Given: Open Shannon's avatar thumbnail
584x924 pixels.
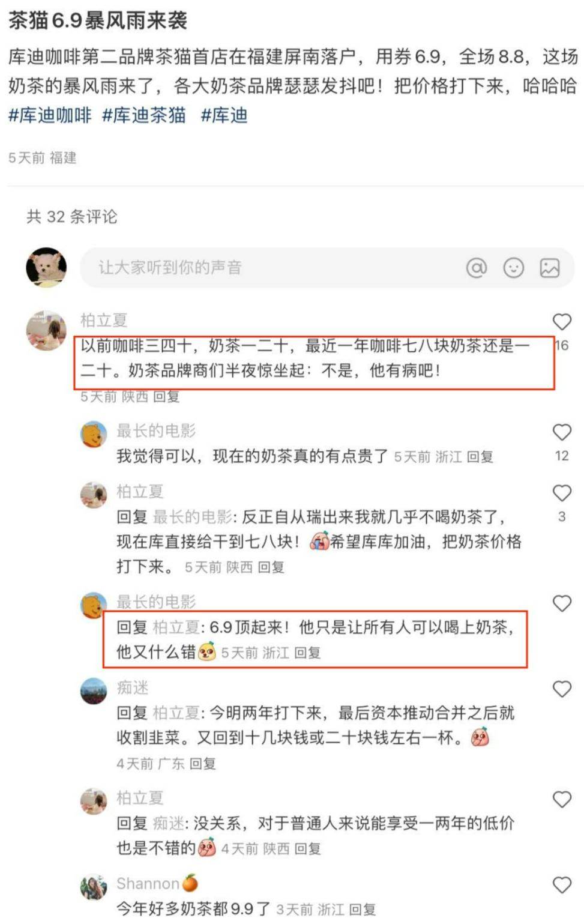Looking at the screenshot, I should point(94,887).
